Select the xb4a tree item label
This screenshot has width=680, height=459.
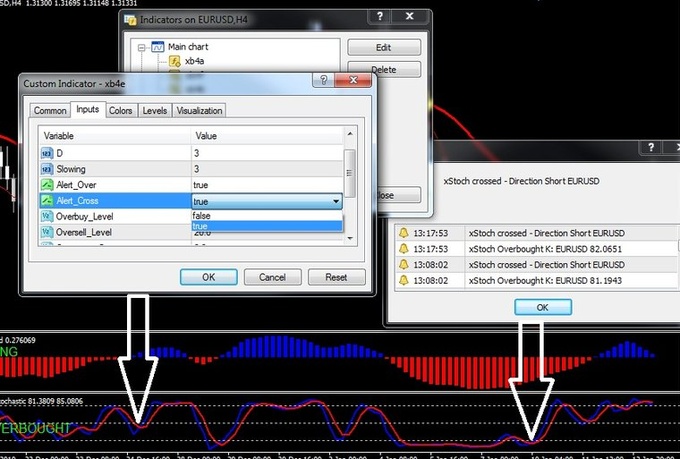pyautogui.click(x=194, y=61)
